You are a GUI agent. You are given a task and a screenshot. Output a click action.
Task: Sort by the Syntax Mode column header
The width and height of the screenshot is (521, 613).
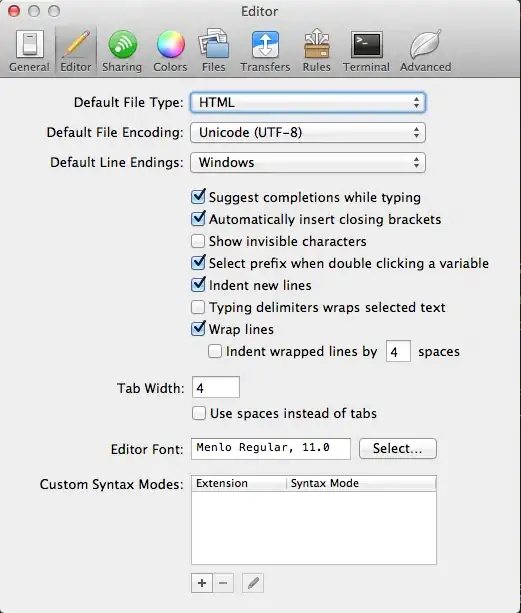(362, 484)
